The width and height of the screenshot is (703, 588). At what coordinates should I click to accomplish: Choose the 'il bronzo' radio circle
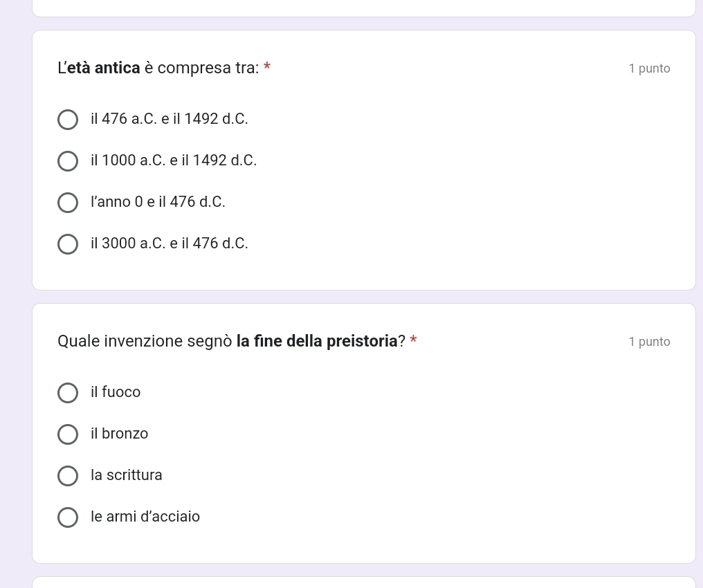(x=68, y=434)
